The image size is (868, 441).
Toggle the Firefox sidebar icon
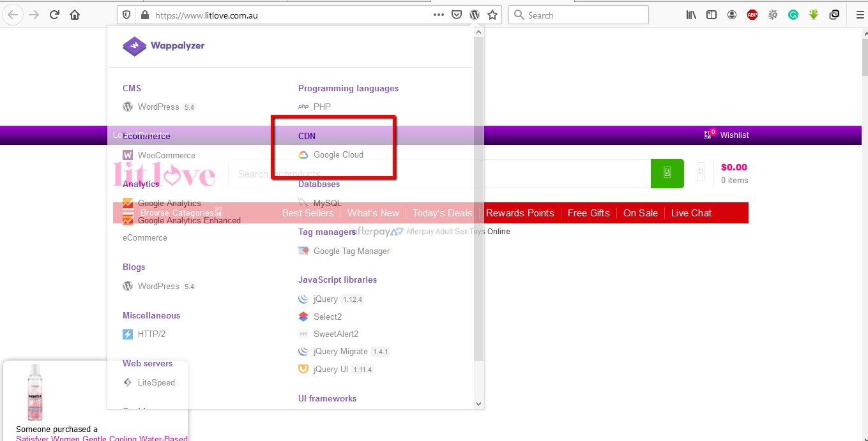coord(712,15)
